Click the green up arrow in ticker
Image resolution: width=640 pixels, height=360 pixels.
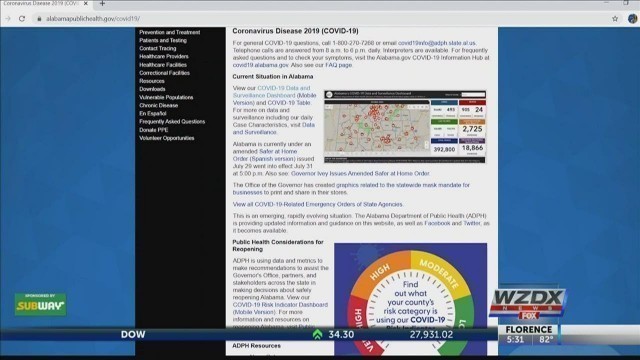coord(318,335)
